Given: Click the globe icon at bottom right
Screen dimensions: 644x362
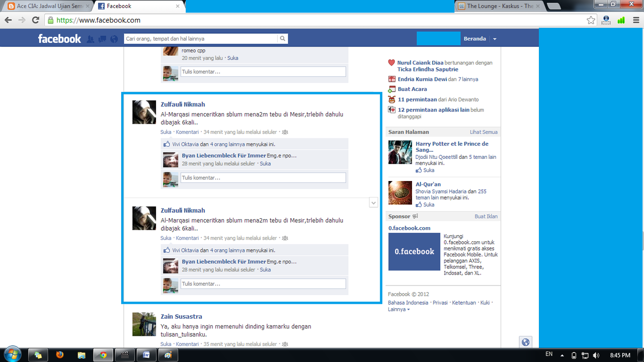Looking at the screenshot, I should click(x=525, y=342).
